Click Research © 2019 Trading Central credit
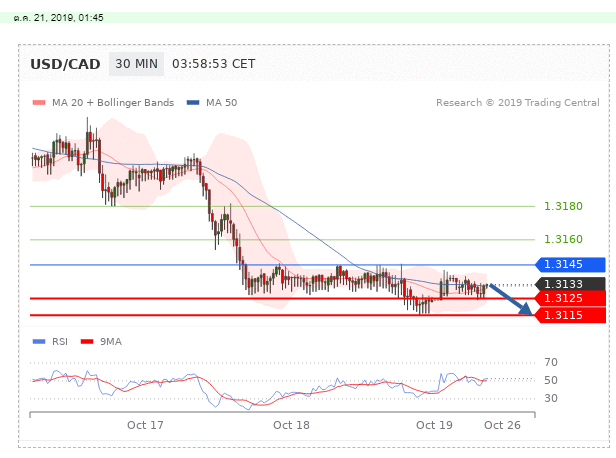616x458 pixels. 518,103
